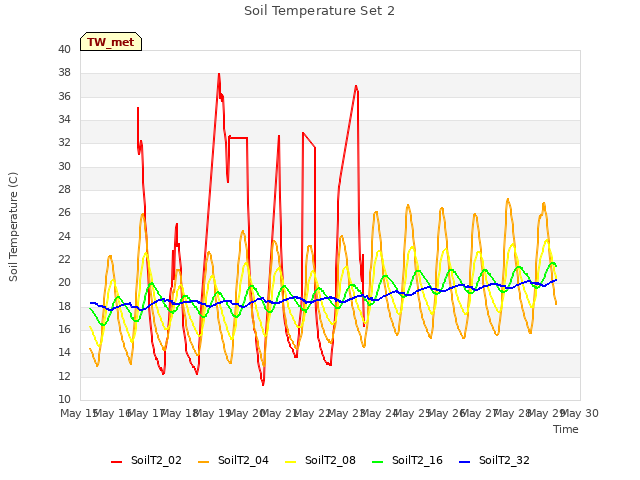
Task: Click the flat red segment at 32.5 degrees
Action: [238, 138]
